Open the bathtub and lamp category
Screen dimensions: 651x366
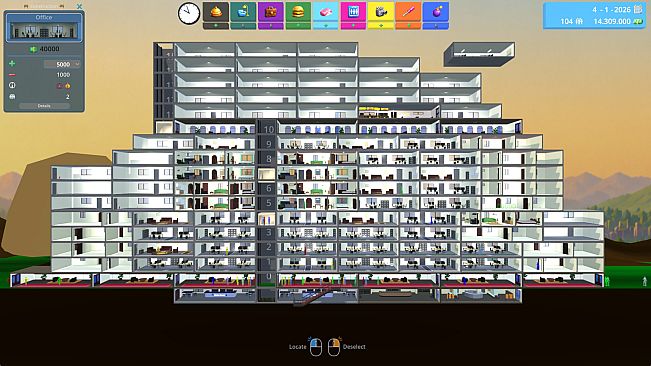tap(243, 12)
